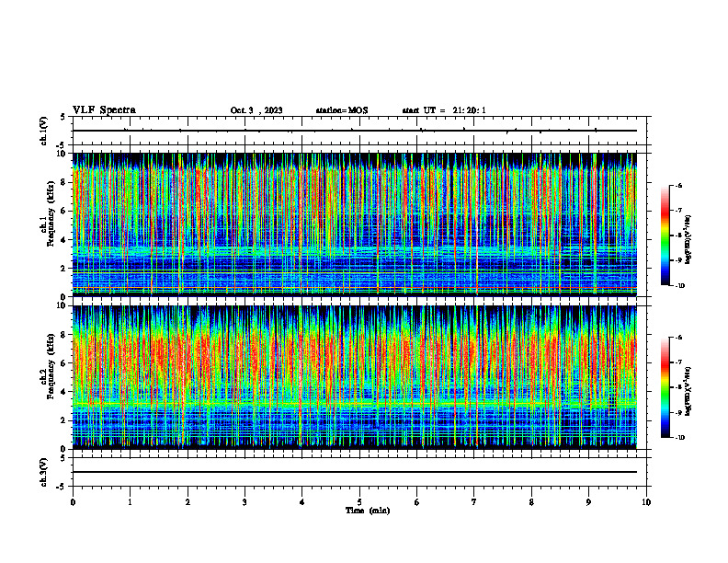Click the time axis tick label "10"

(x=646, y=502)
